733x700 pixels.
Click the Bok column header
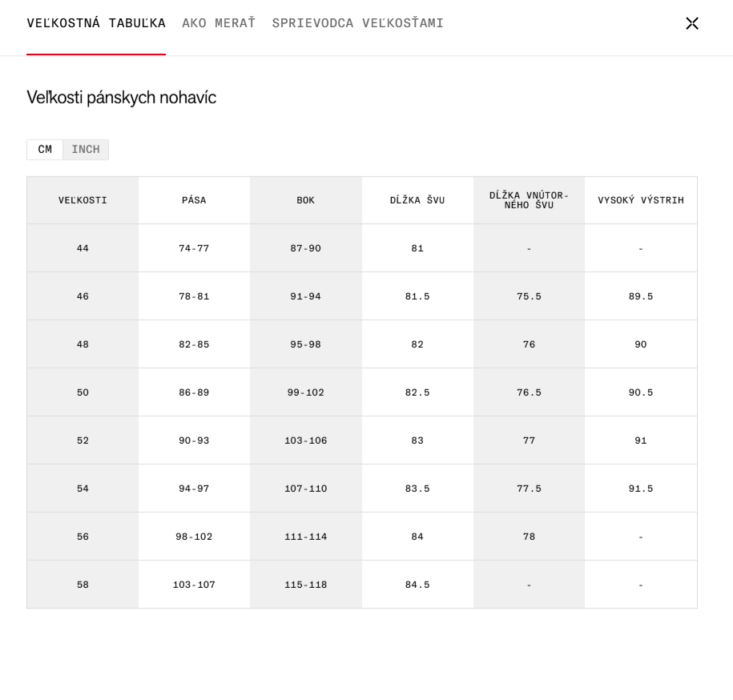pyautogui.click(x=306, y=200)
